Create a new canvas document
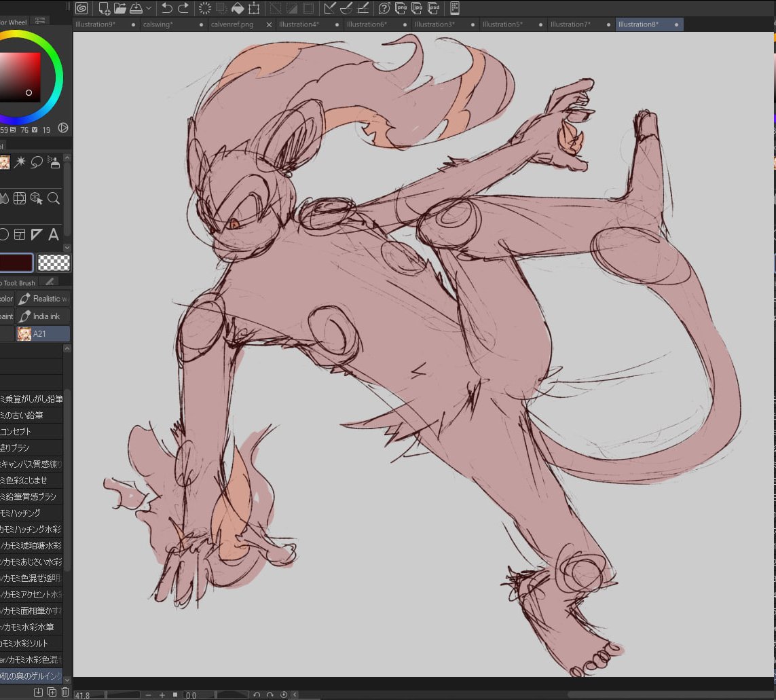The image size is (776, 700). click(104, 8)
